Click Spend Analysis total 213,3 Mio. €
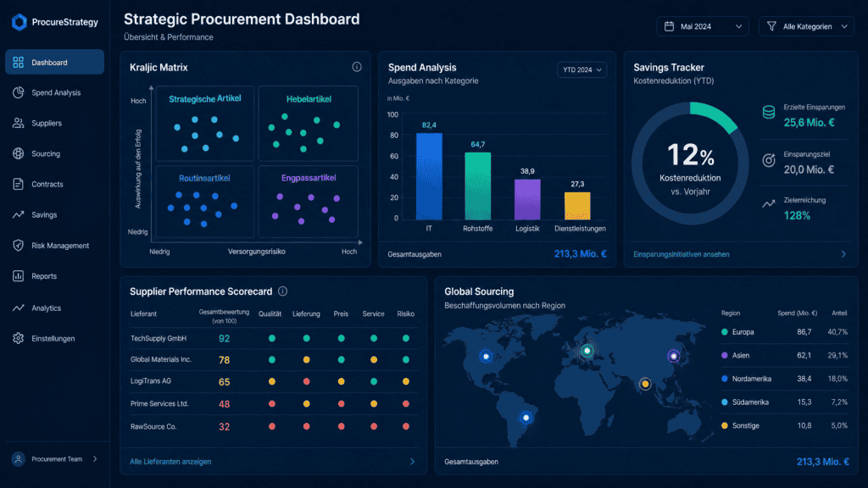Image resolution: width=868 pixels, height=488 pixels. (580, 253)
